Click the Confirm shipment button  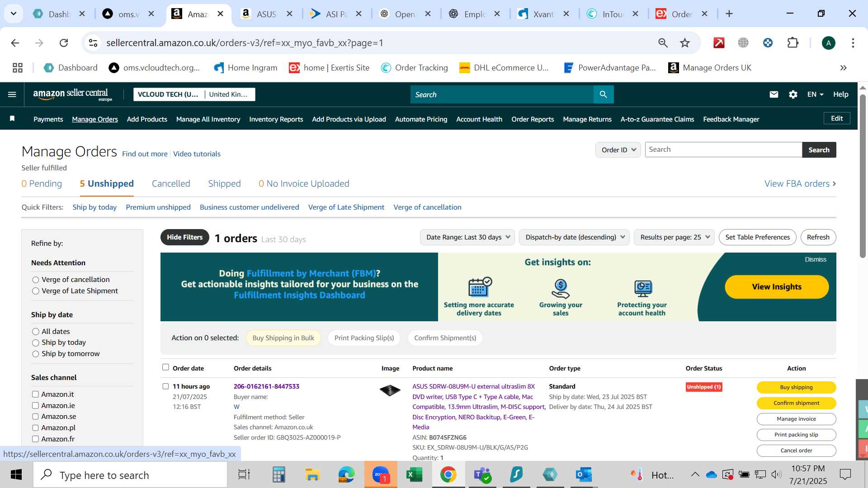pyautogui.click(x=796, y=403)
